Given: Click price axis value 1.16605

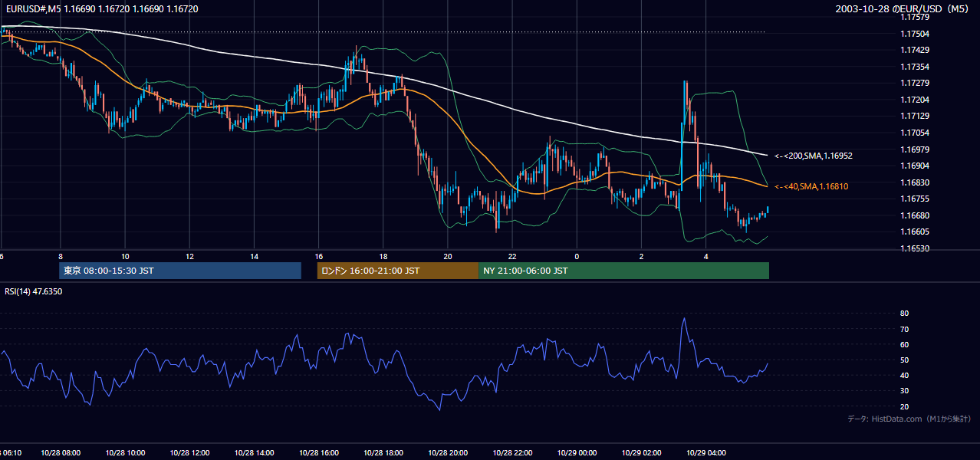Looking at the screenshot, I should 915,232.
